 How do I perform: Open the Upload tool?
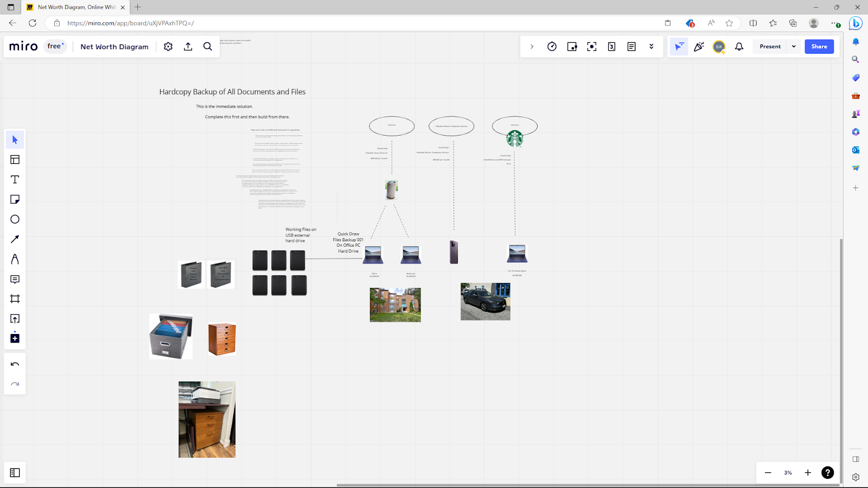tap(15, 319)
